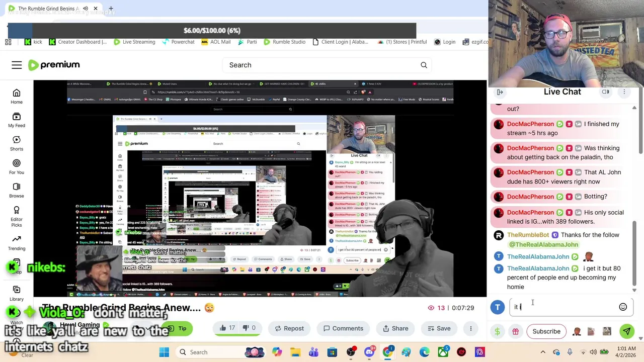Open the Live Chat options kebab menu
644x362 pixels.
(x=624, y=92)
